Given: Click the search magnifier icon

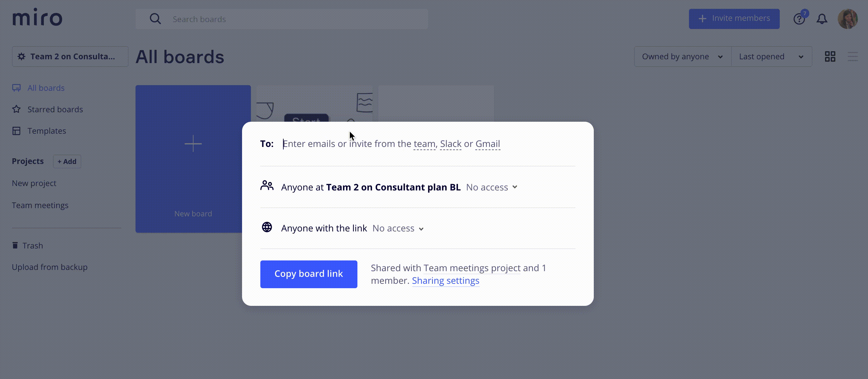Looking at the screenshot, I should (155, 19).
